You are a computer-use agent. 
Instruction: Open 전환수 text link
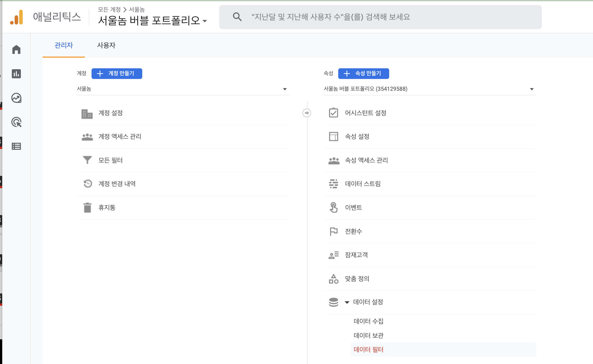click(x=354, y=231)
